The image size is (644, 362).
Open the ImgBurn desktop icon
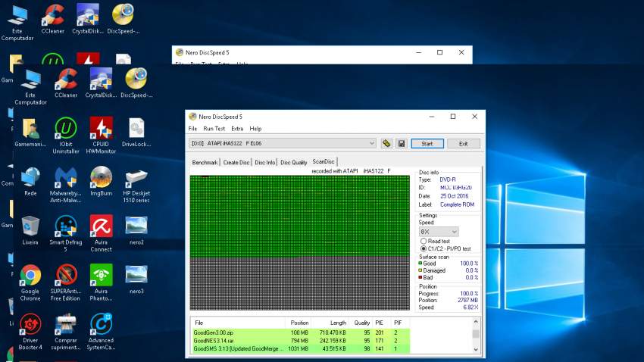[101, 182]
